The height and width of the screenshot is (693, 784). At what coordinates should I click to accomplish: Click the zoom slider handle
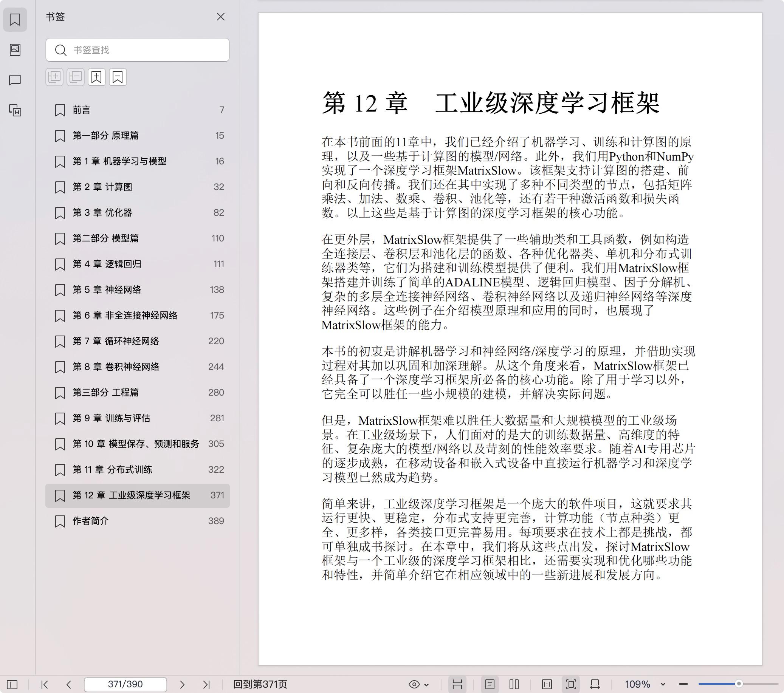[x=739, y=684]
